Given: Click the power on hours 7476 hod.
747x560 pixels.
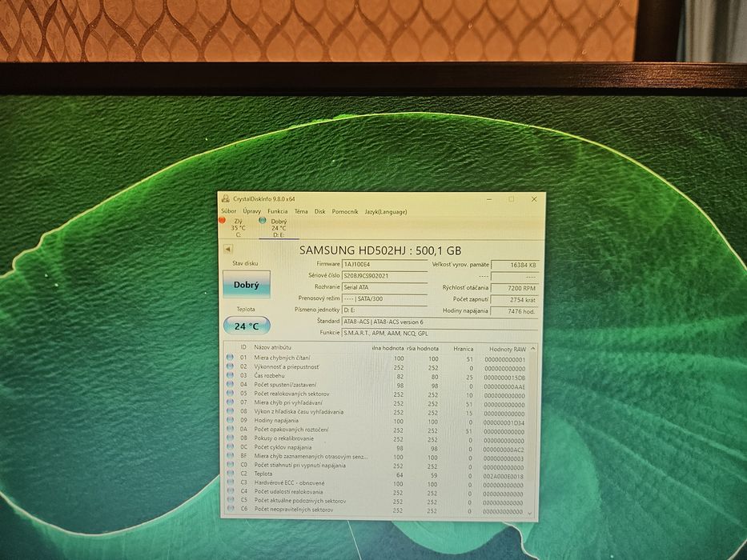Looking at the screenshot, I should [515, 311].
